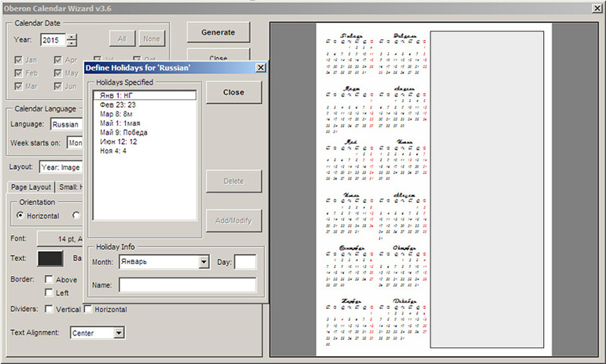Close the Define Holidays dialog with X
The image size is (606, 364).
[261, 68]
